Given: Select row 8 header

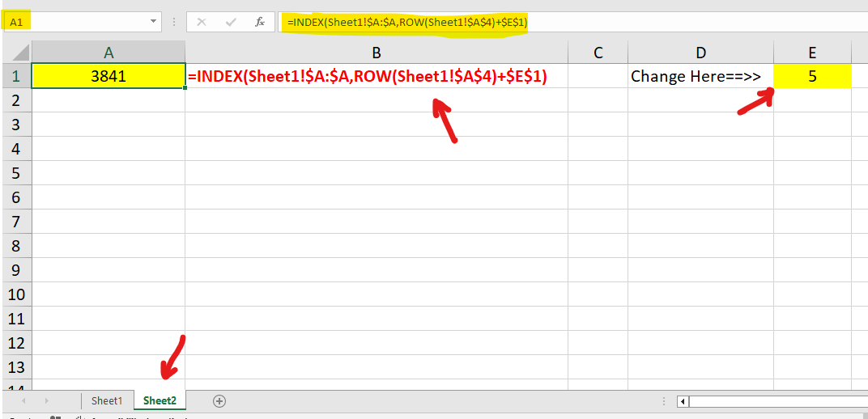Looking at the screenshot, I should pos(18,245).
